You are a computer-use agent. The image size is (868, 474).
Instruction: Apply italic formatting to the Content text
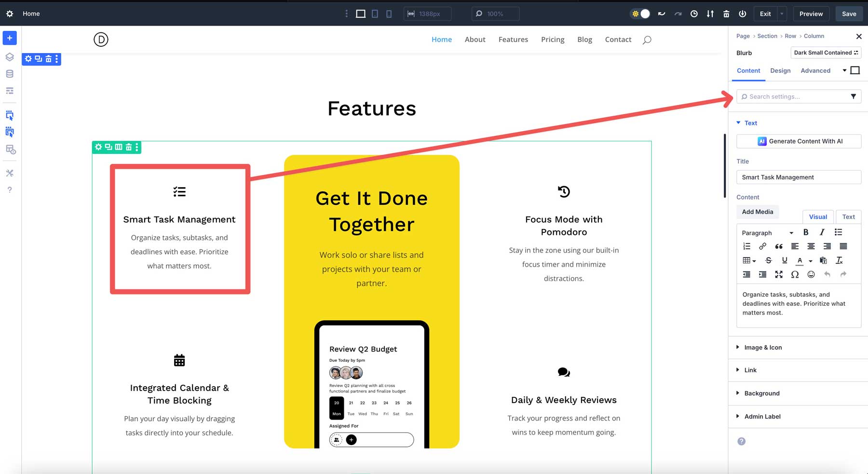(x=822, y=232)
